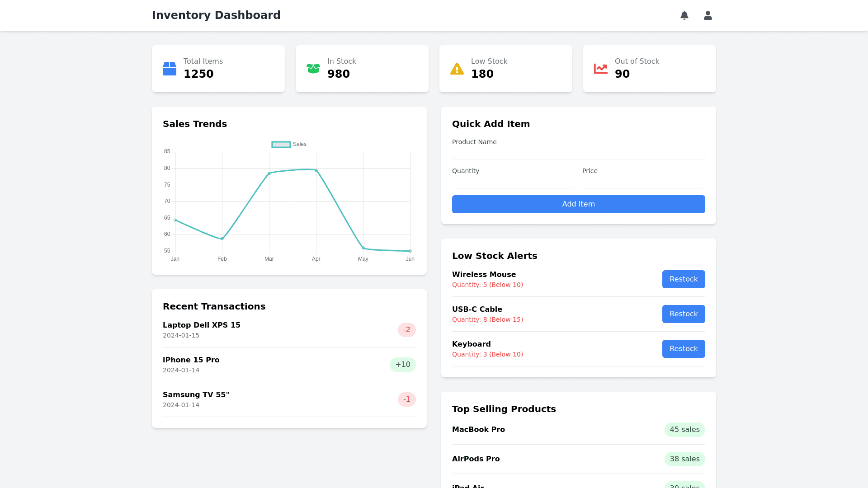The height and width of the screenshot is (488, 868).
Task: Click the 45 sales badge for MacBook Pro
Action: click(x=684, y=430)
